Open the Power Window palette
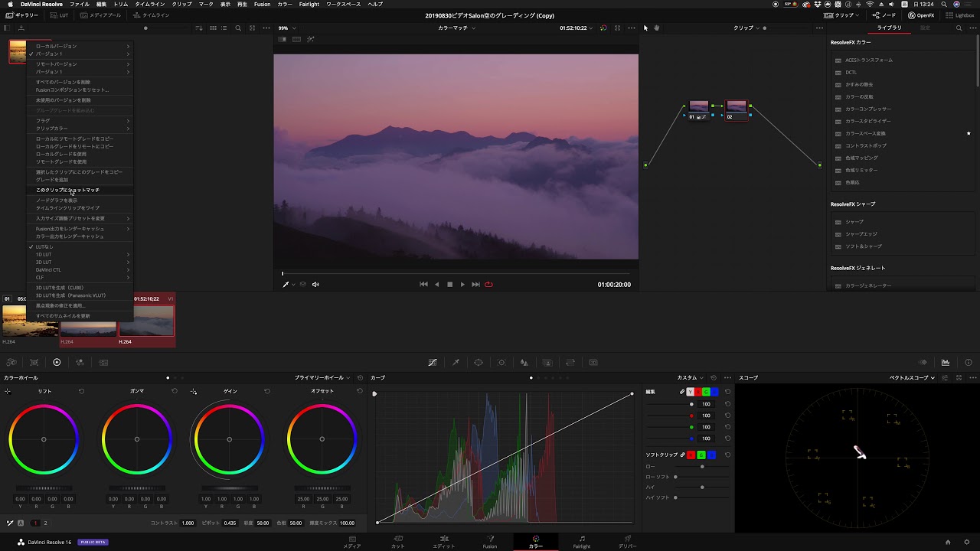This screenshot has height=551, width=980. point(479,362)
